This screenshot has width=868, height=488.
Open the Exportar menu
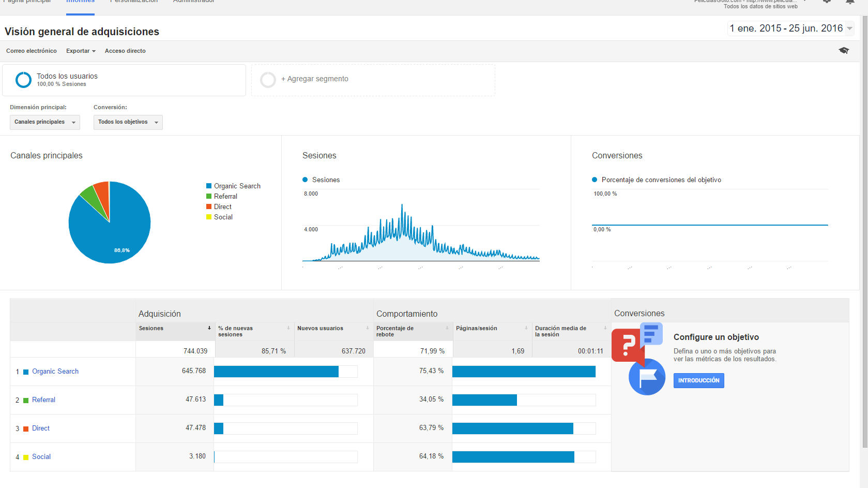coord(81,51)
